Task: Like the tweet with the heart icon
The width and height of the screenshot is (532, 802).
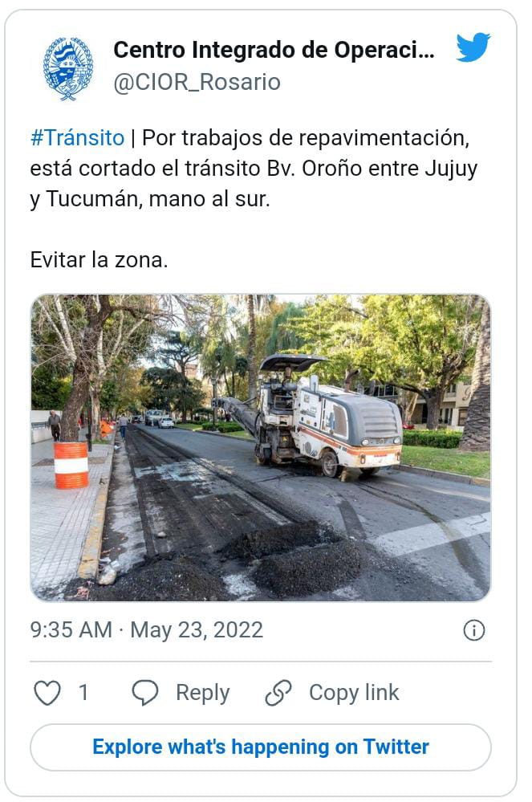Action: [x=47, y=693]
